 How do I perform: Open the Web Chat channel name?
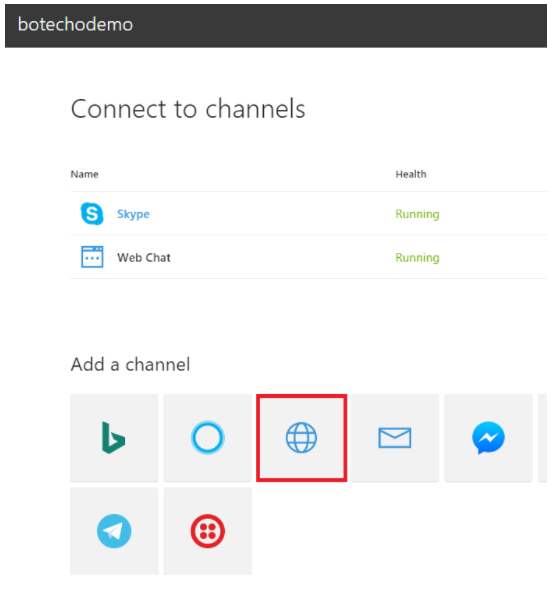[x=144, y=258]
